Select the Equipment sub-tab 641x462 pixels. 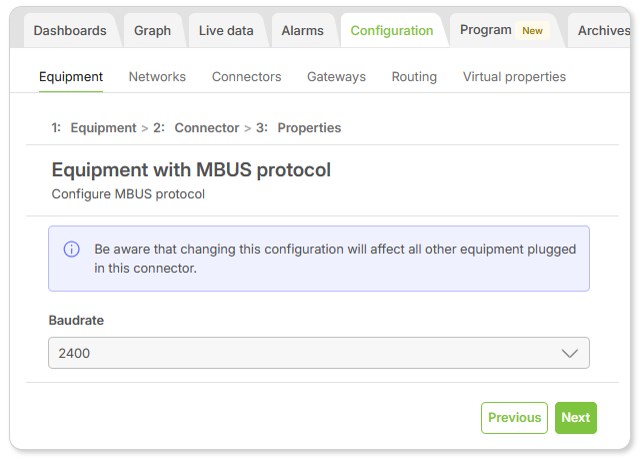pyautogui.click(x=71, y=76)
